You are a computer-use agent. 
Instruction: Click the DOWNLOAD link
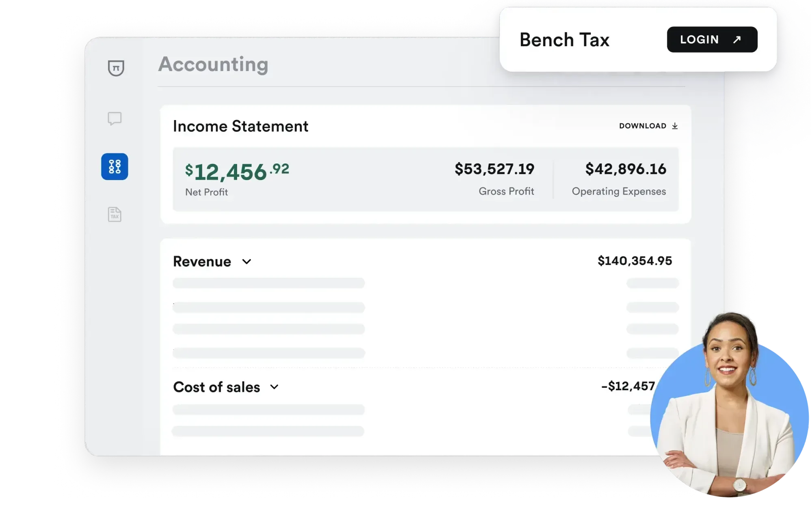[648, 126]
